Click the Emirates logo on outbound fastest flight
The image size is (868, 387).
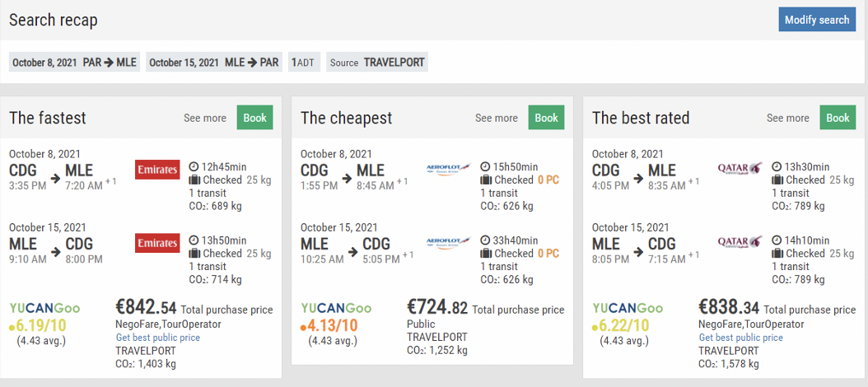157,170
